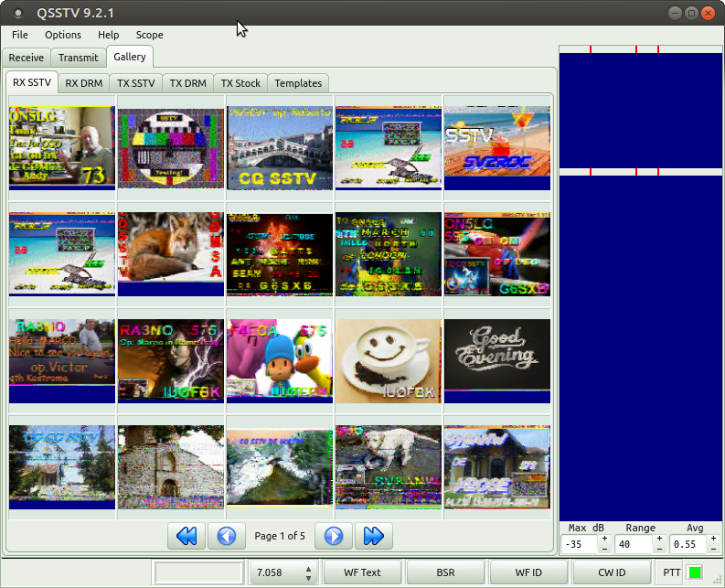
Task: Open the Scope menu
Action: pos(149,35)
